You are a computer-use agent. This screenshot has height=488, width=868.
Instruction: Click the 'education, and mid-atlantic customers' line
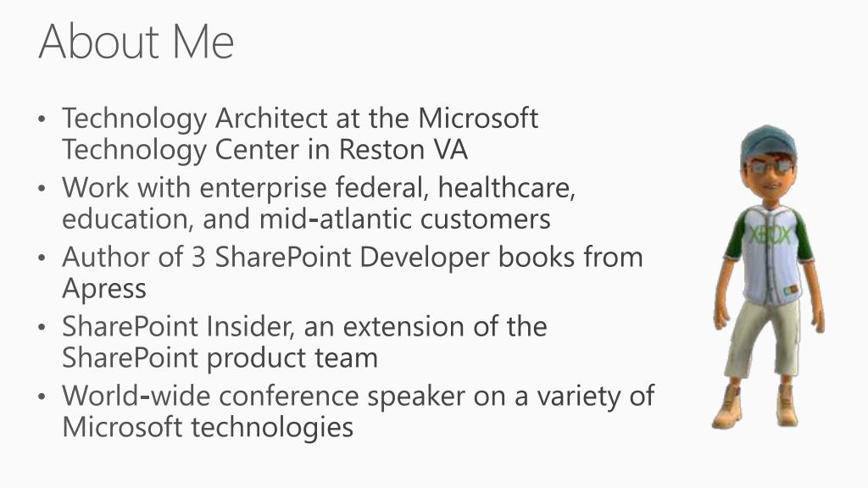(x=306, y=219)
